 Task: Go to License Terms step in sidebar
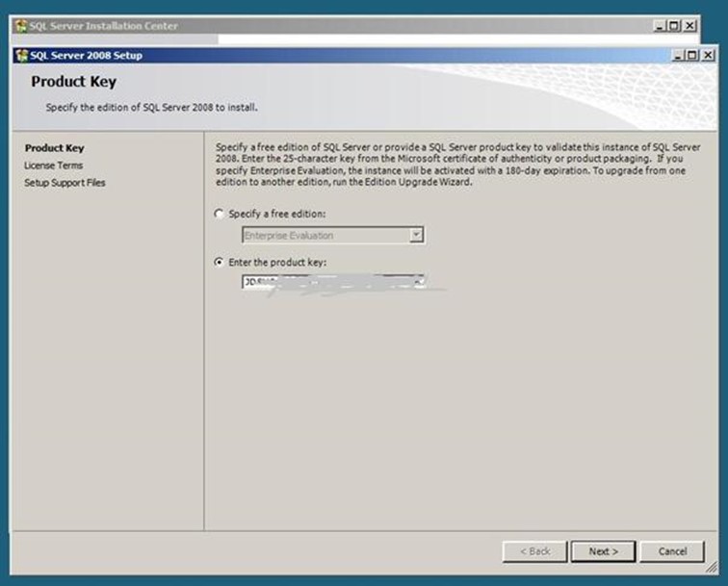(54, 166)
